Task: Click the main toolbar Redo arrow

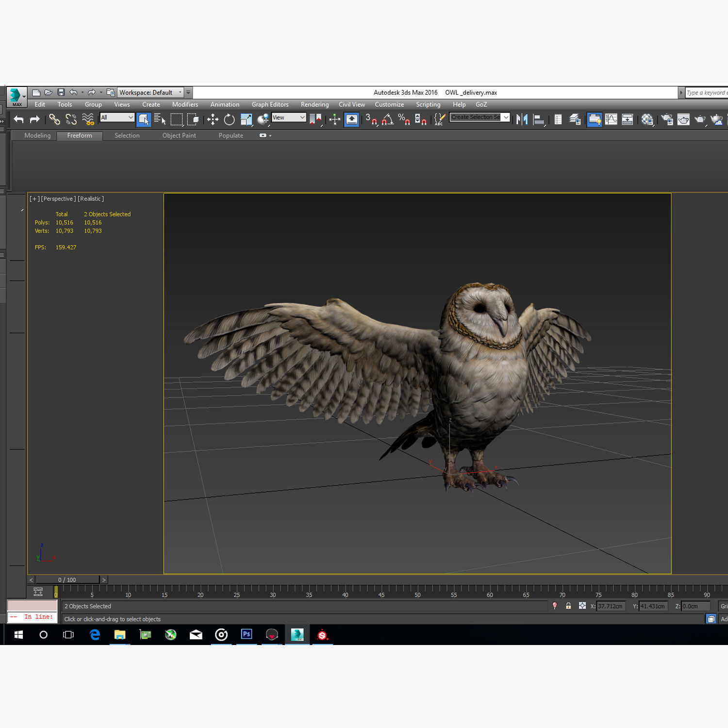Action: [35, 119]
